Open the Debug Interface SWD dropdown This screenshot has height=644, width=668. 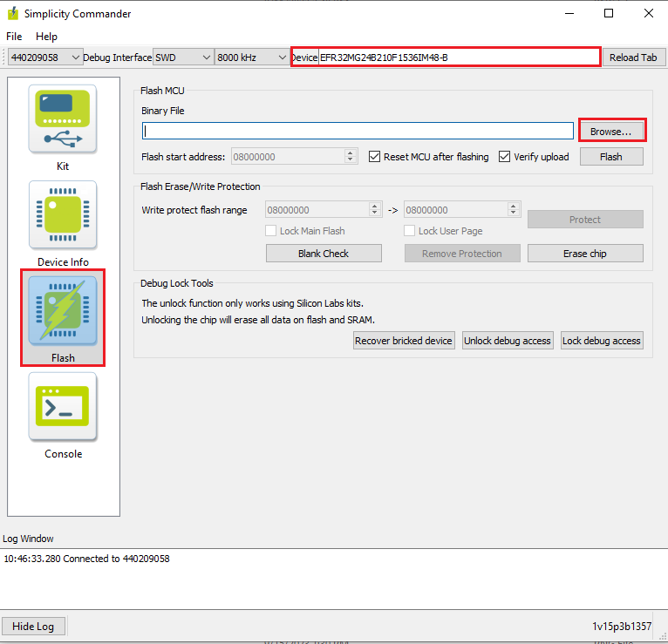coord(182,58)
